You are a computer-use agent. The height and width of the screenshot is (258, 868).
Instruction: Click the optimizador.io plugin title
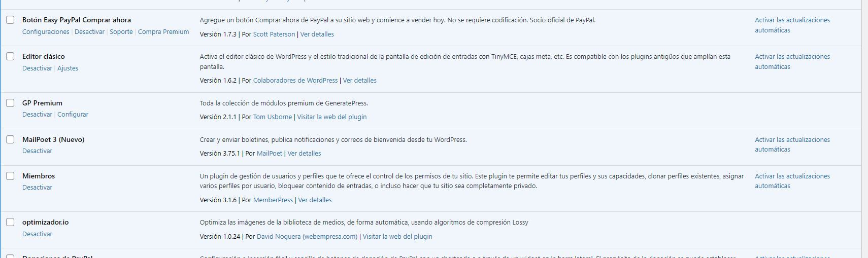[46, 222]
